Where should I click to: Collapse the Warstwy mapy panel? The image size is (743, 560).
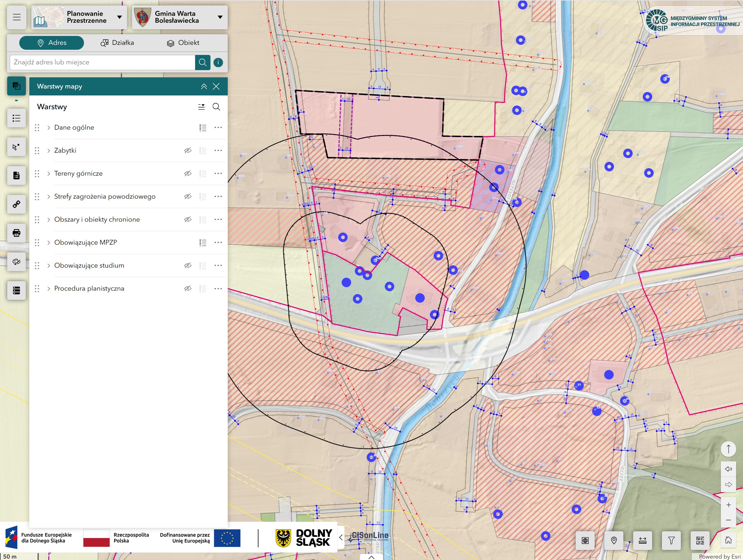point(204,87)
